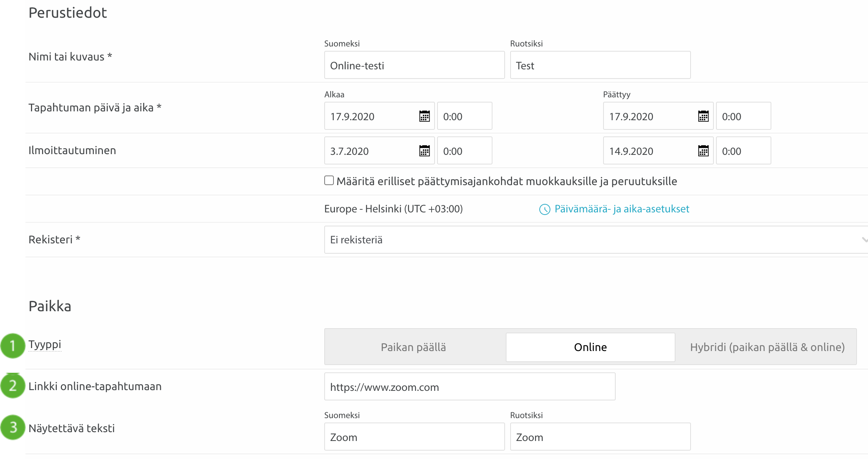The image size is (868, 469).
Task: Open the Rekisteri dropdown
Action: (x=590, y=240)
